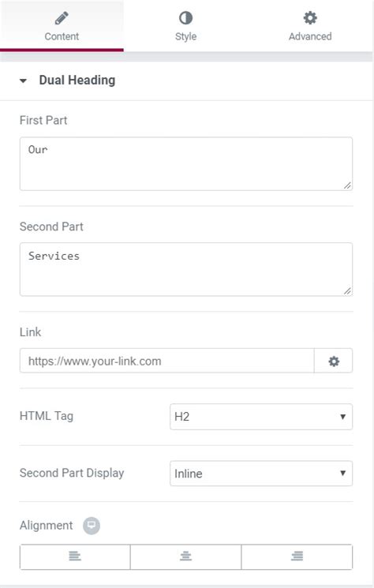Image resolution: width=374 pixels, height=588 pixels.
Task: Collapse the Dual Heading section arrow
Action: point(23,81)
